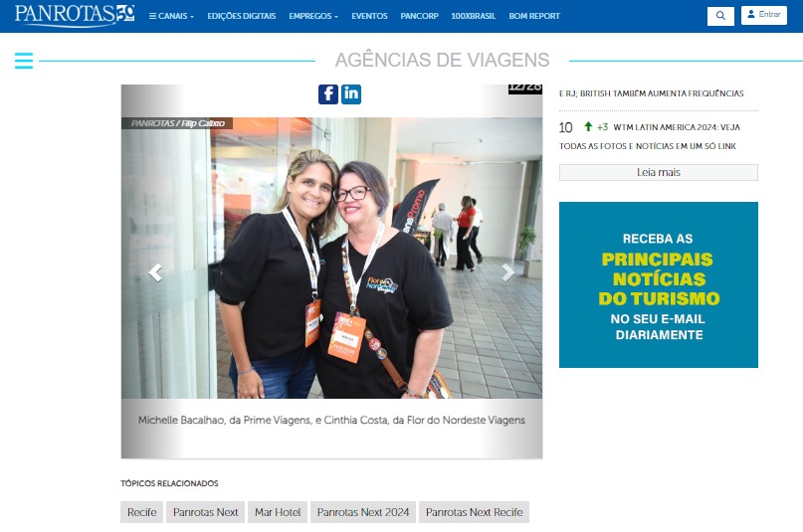Expand the Canais dropdown menu
803x532 pixels.
click(x=171, y=16)
